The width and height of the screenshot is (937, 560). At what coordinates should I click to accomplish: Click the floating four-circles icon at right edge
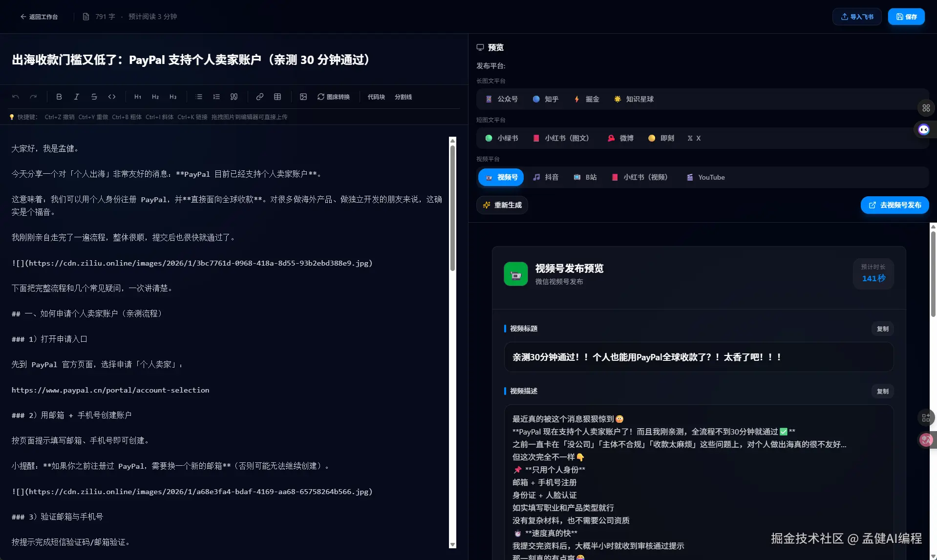tap(926, 108)
